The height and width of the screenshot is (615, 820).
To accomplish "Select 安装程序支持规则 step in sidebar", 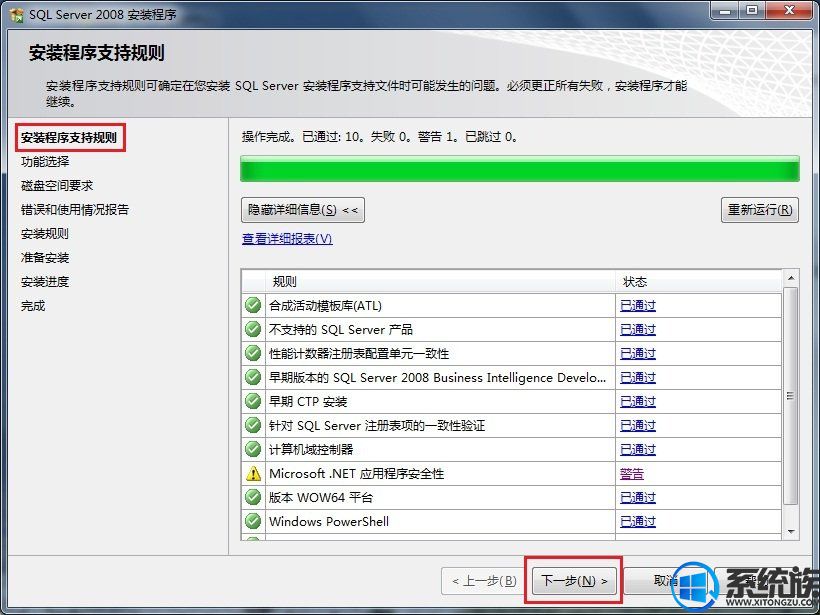I will (x=69, y=138).
